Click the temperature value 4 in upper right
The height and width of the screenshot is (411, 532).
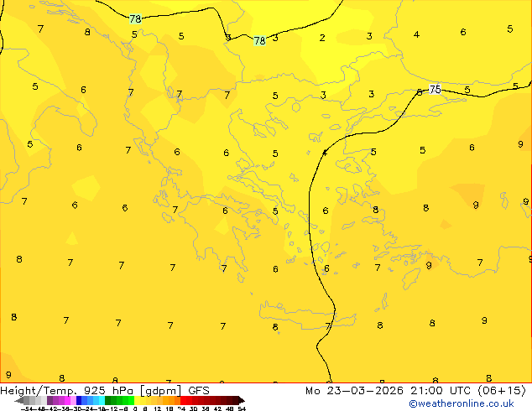click(x=416, y=34)
